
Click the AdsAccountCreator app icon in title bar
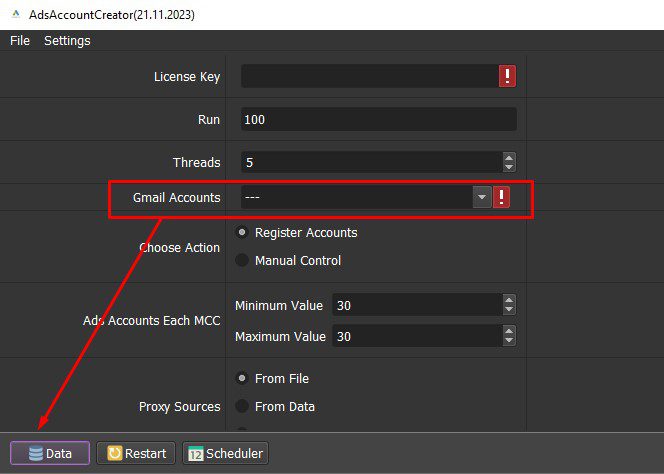click(16, 14)
